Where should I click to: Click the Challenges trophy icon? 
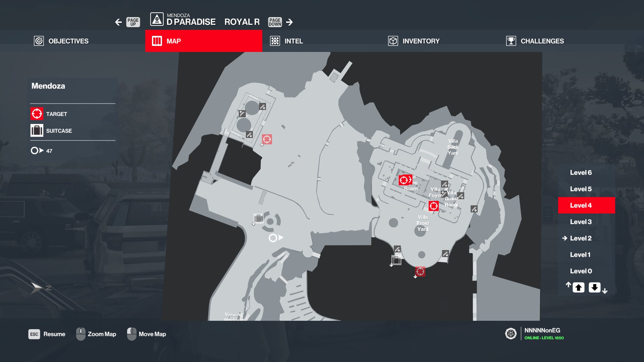pyautogui.click(x=511, y=41)
